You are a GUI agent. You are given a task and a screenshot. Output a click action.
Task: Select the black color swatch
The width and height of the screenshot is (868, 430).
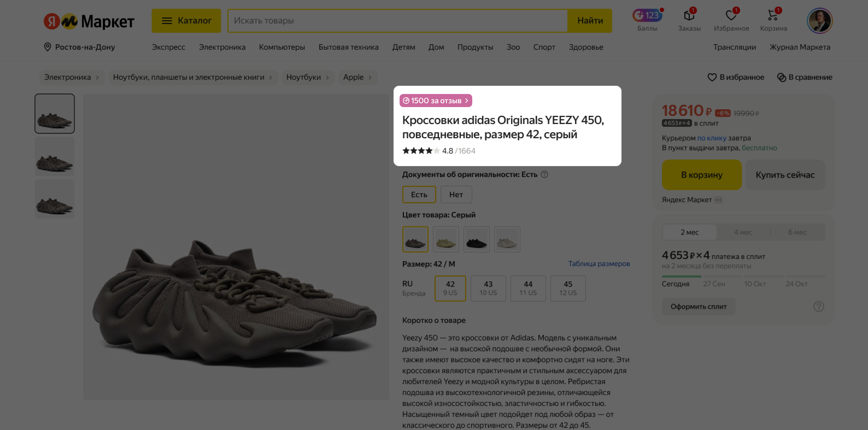coord(476,239)
